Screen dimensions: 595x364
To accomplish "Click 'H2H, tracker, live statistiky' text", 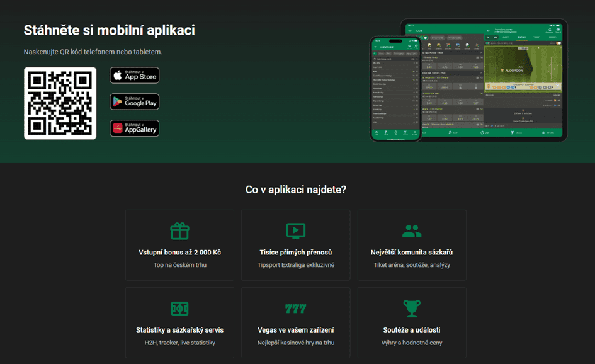I will [179, 343].
